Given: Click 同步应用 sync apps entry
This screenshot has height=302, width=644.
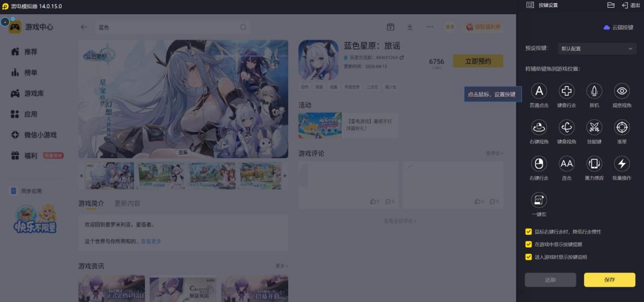Looking at the screenshot, I should point(26,191).
